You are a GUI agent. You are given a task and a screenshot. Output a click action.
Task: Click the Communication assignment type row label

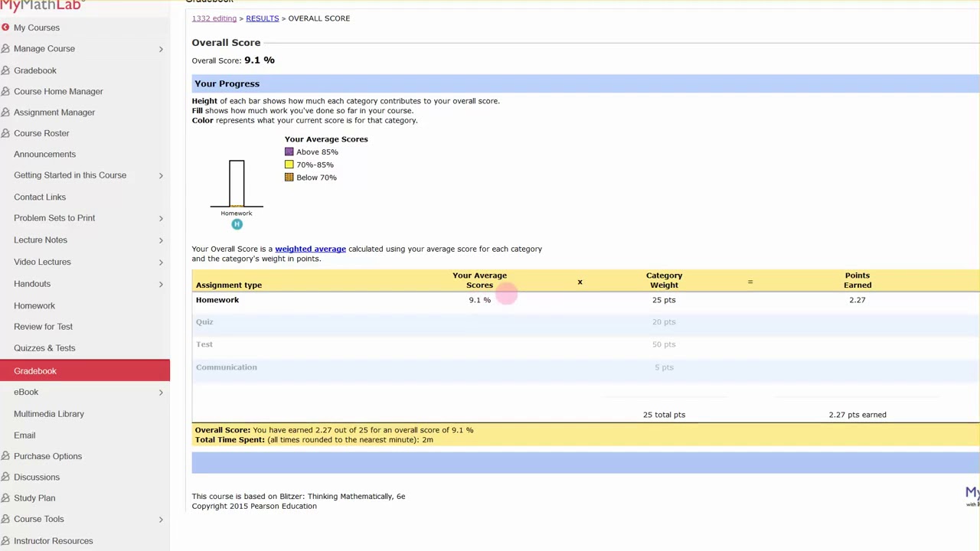227,367
